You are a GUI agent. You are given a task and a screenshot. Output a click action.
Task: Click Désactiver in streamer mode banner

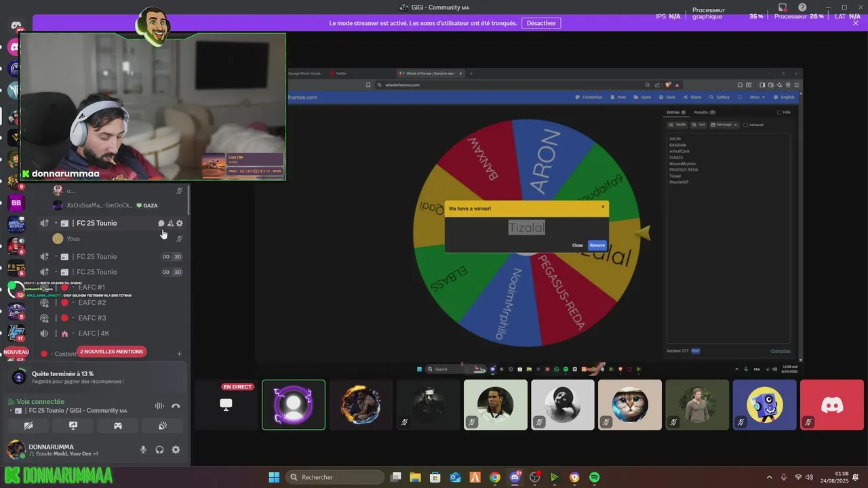coord(541,23)
